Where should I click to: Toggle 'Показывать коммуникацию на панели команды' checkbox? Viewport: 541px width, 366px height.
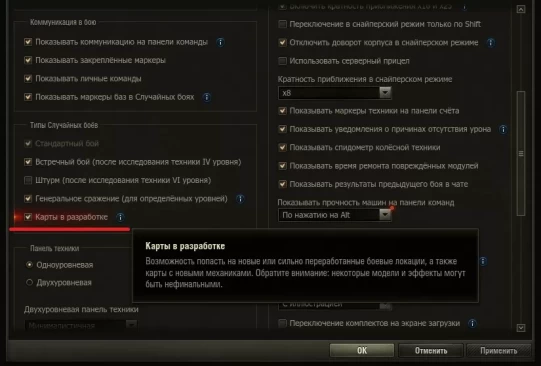point(28,42)
